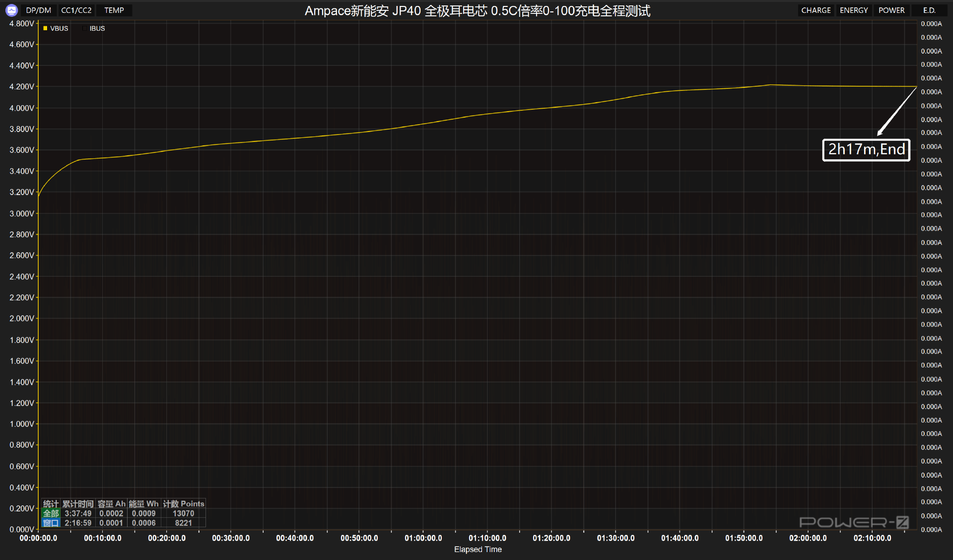Click the yellow VBUS legend color swatch

coord(45,28)
